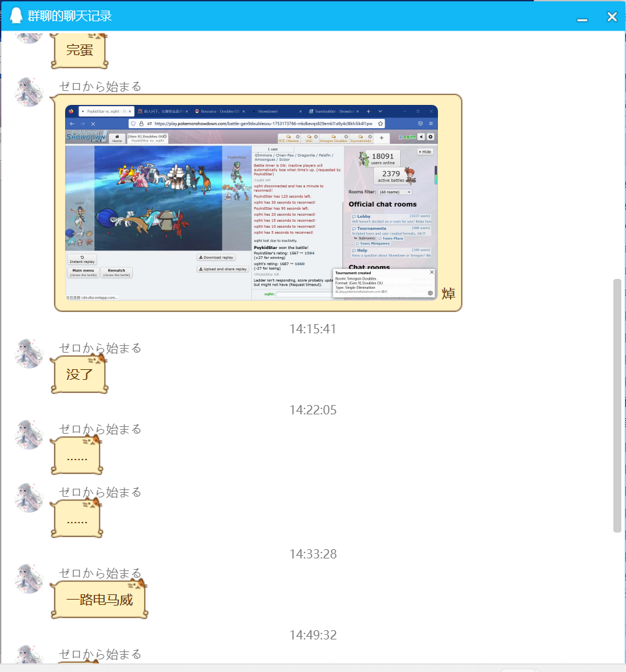Image resolution: width=626 pixels, height=672 pixels.
Task: Click the cat decoration on 没了 bubble
Action: (98, 359)
